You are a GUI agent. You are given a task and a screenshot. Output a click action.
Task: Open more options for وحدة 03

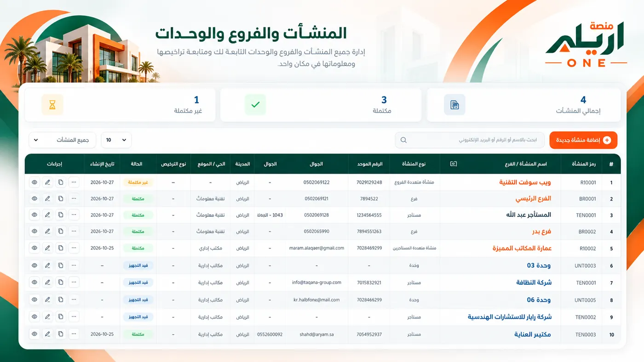74,265
